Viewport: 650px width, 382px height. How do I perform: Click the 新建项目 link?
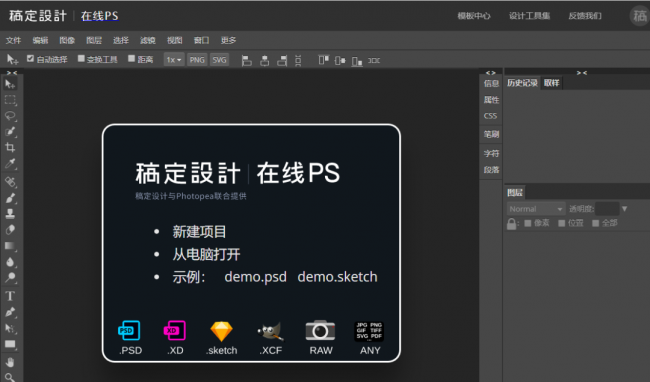199,232
